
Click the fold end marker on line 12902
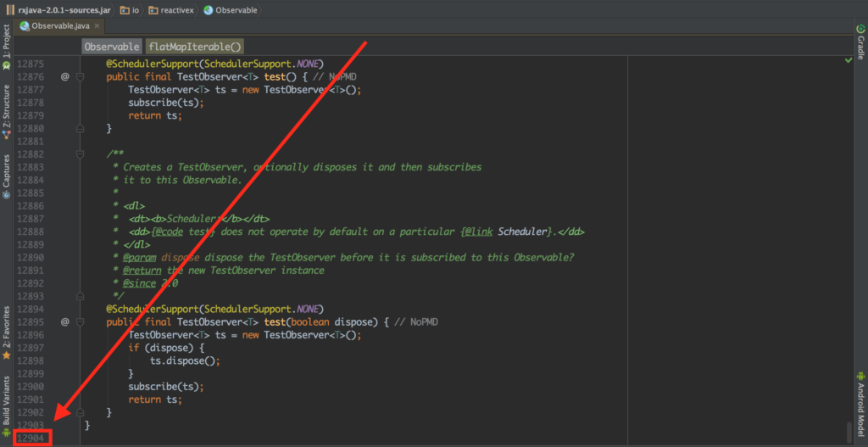pos(80,412)
